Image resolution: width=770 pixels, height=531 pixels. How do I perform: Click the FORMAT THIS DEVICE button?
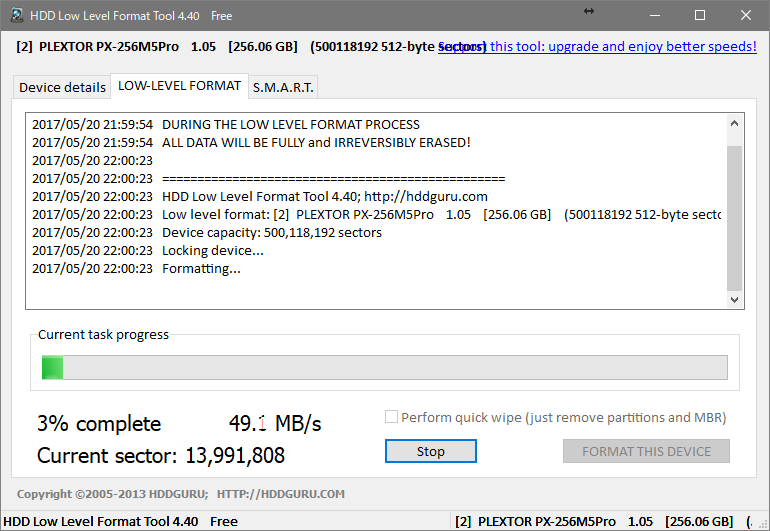pos(646,451)
